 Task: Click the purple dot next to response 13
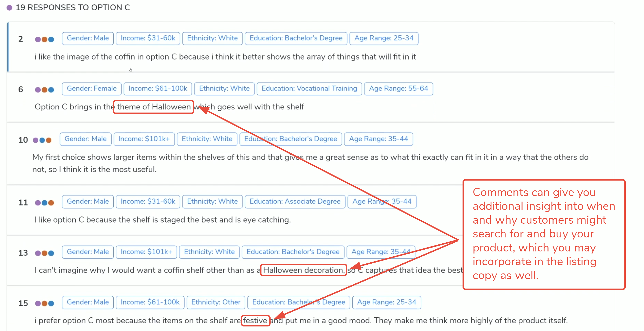click(x=38, y=253)
